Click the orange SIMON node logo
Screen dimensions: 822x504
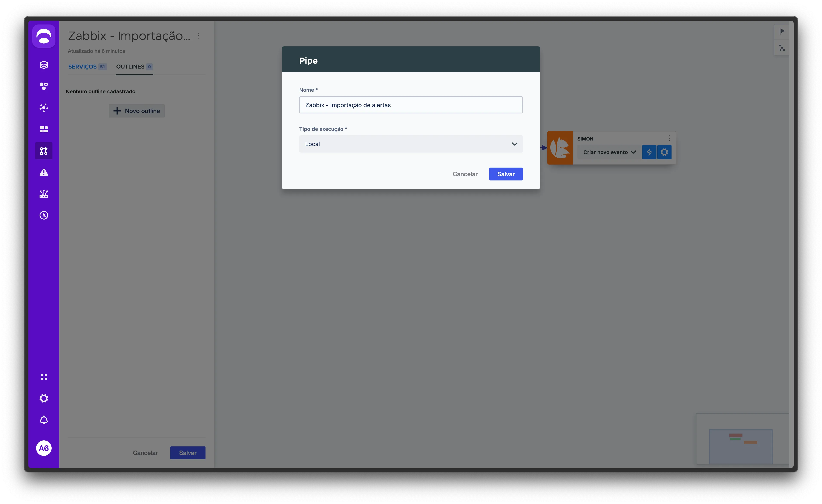pyautogui.click(x=560, y=148)
